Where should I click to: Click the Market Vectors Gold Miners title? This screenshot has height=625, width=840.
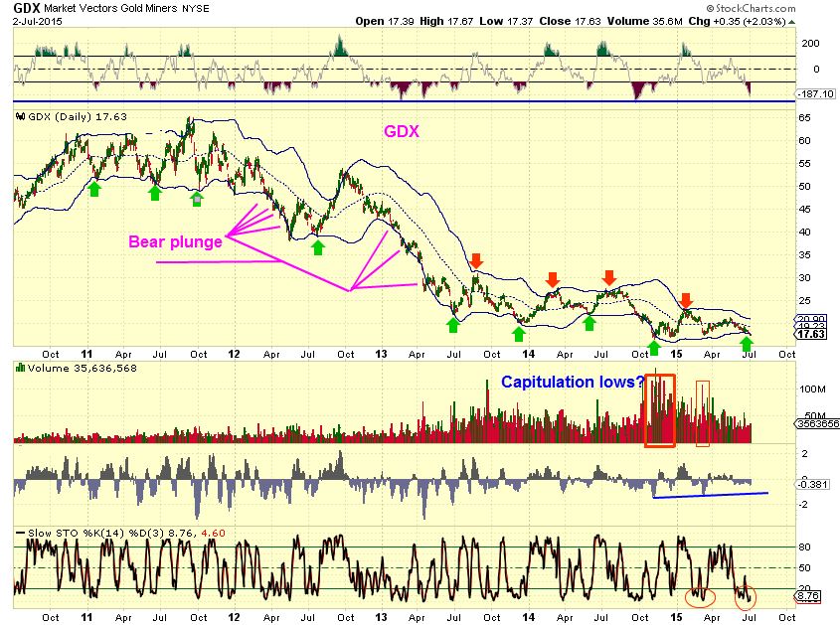[x=111, y=9]
